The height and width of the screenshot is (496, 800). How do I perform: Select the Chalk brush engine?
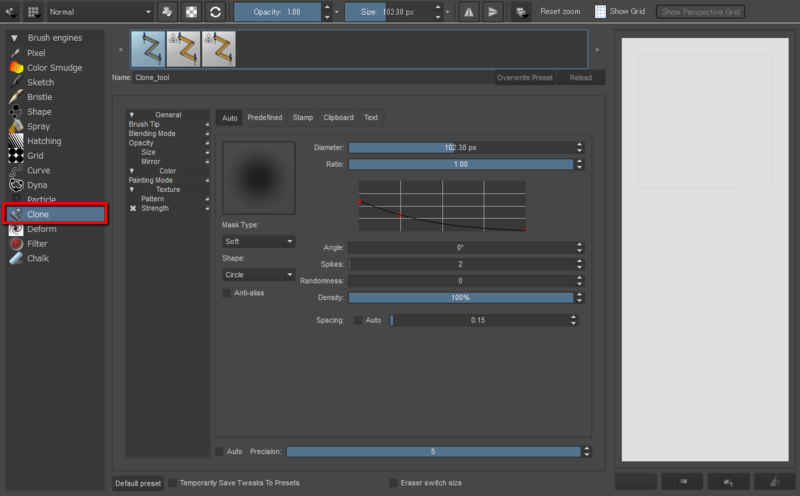point(38,258)
